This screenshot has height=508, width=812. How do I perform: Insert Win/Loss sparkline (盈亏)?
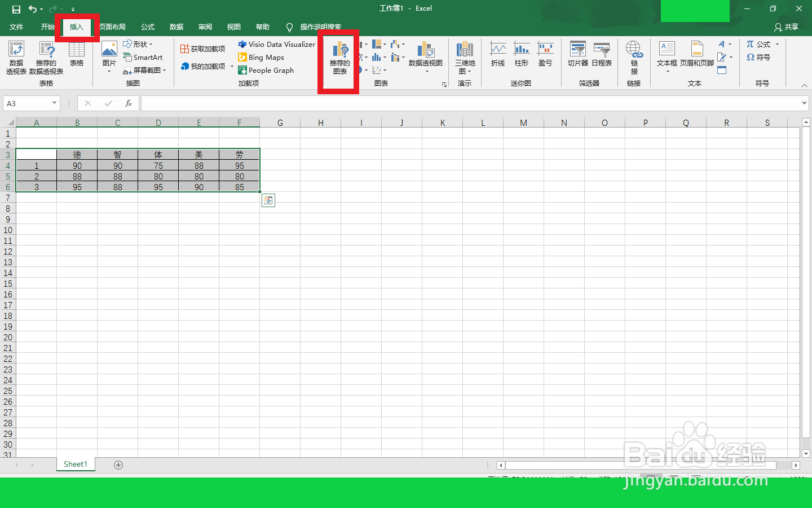[545, 54]
